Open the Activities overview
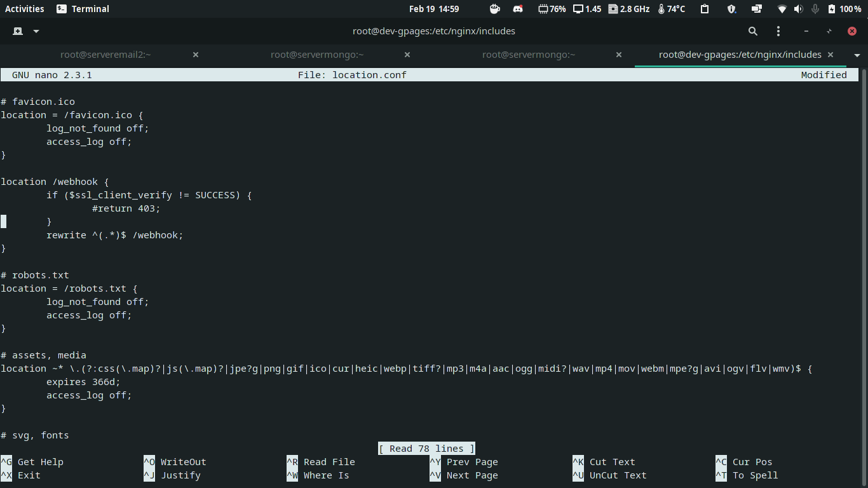This screenshot has width=868, height=488. coord(25,9)
